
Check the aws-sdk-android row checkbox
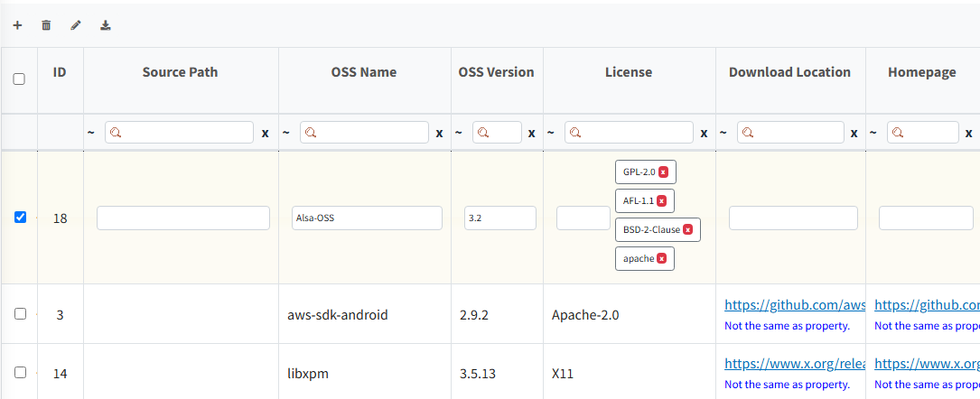pyautogui.click(x=21, y=313)
